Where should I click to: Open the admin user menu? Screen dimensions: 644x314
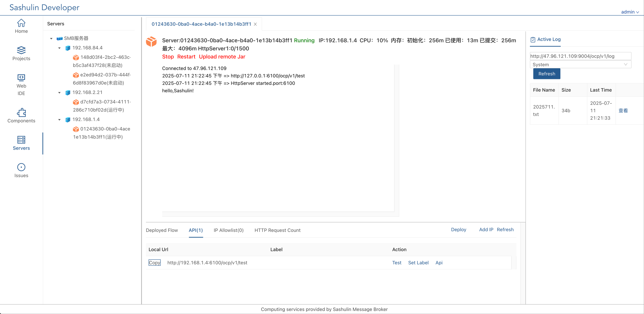tap(630, 12)
